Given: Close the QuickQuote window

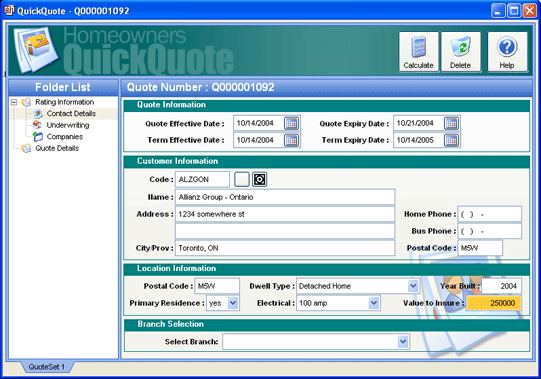Looking at the screenshot, I should pyautogui.click(x=530, y=11).
